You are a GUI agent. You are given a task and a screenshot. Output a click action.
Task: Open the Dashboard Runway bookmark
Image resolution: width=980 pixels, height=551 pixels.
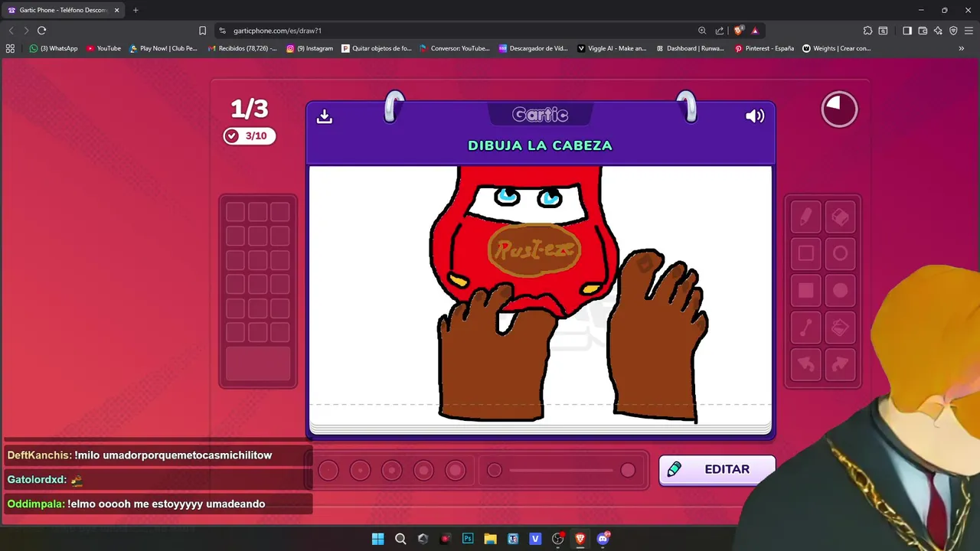point(690,48)
